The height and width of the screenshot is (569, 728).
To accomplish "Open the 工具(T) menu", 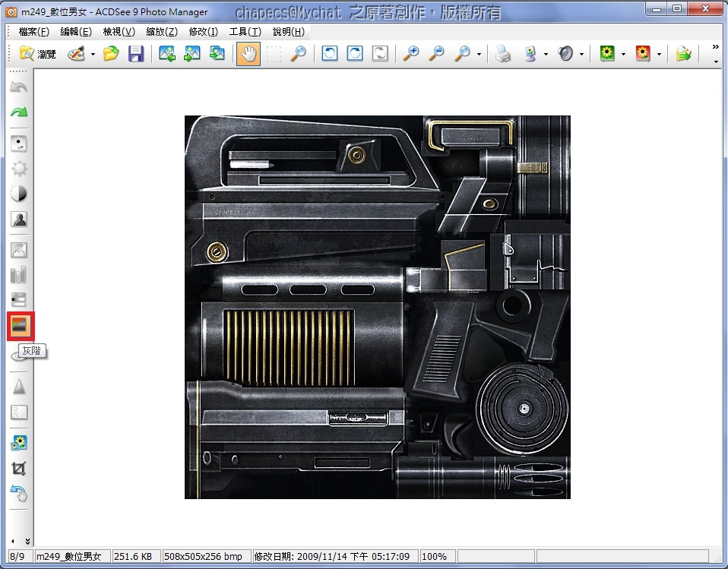I will pyautogui.click(x=245, y=32).
